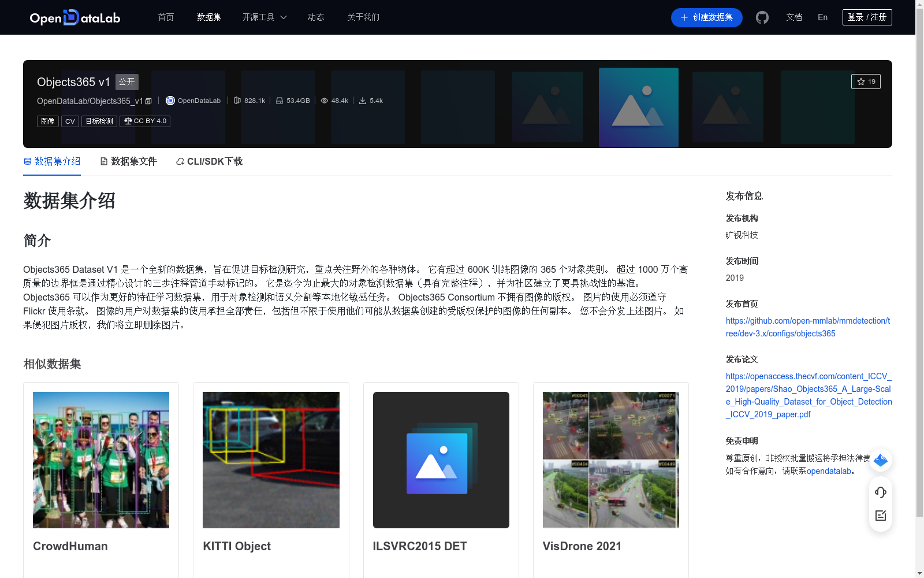
Task: Click the 公开 visibility badge
Action: pos(127,82)
